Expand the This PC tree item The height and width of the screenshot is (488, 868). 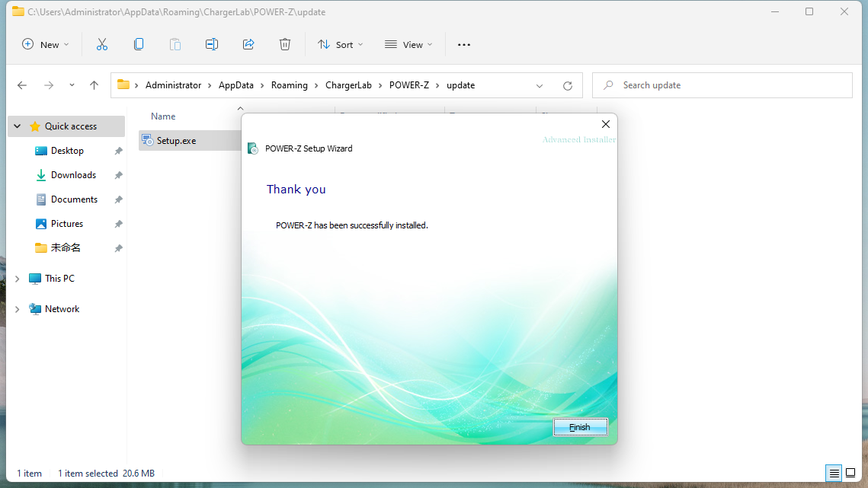[17, 278]
